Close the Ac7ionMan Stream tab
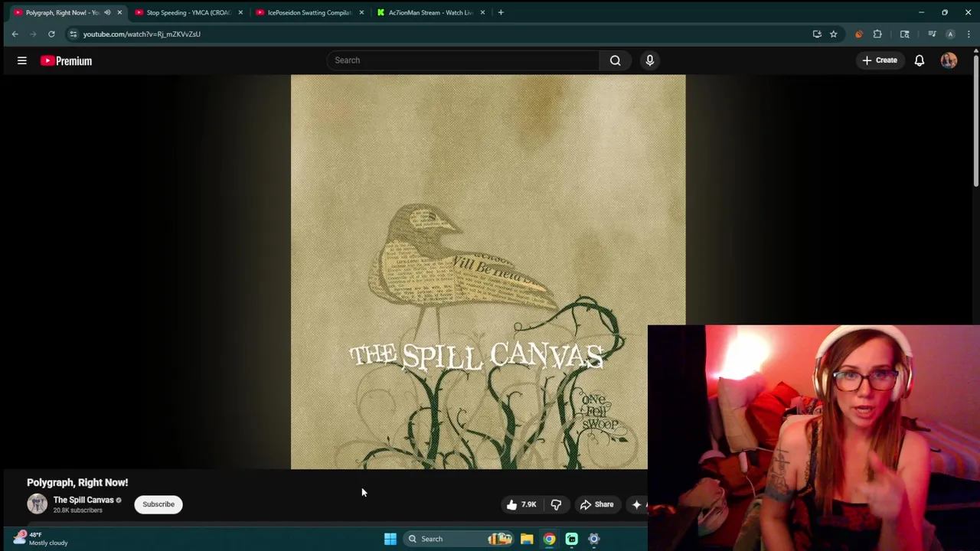Image resolution: width=980 pixels, height=551 pixels. (x=482, y=12)
